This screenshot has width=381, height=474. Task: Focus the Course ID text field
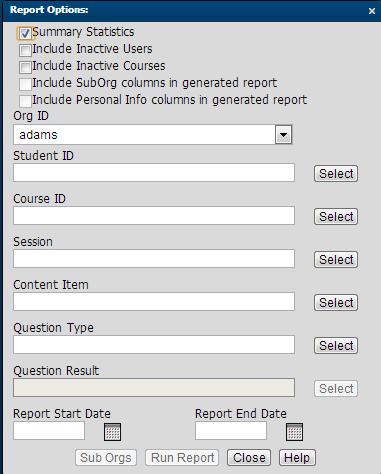[x=154, y=215]
